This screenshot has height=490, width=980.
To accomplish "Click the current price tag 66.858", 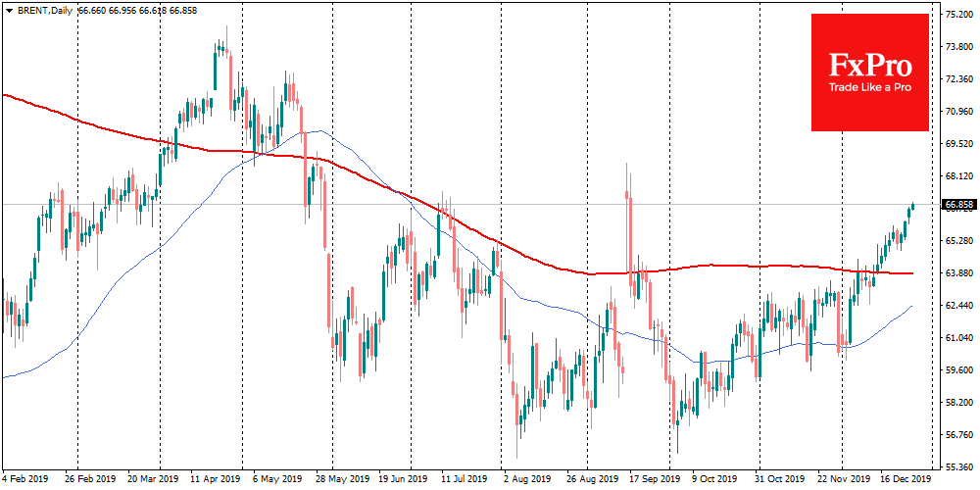I will (x=959, y=206).
